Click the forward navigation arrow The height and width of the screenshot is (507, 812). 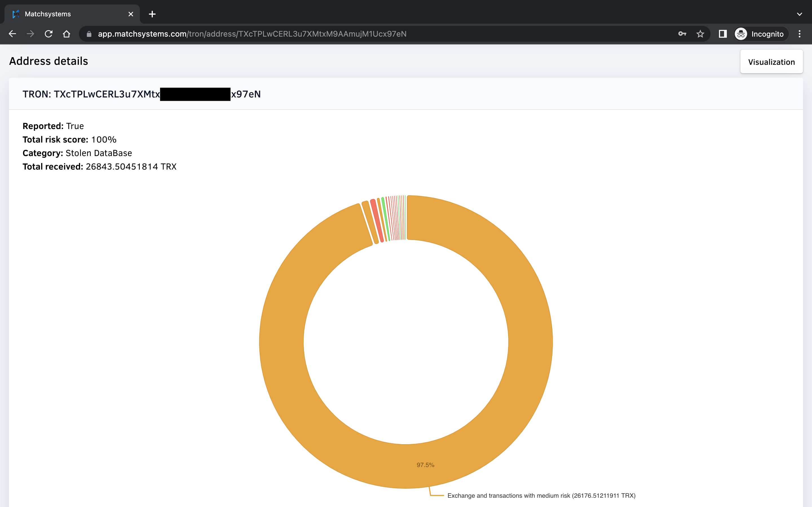click(30, 34)
